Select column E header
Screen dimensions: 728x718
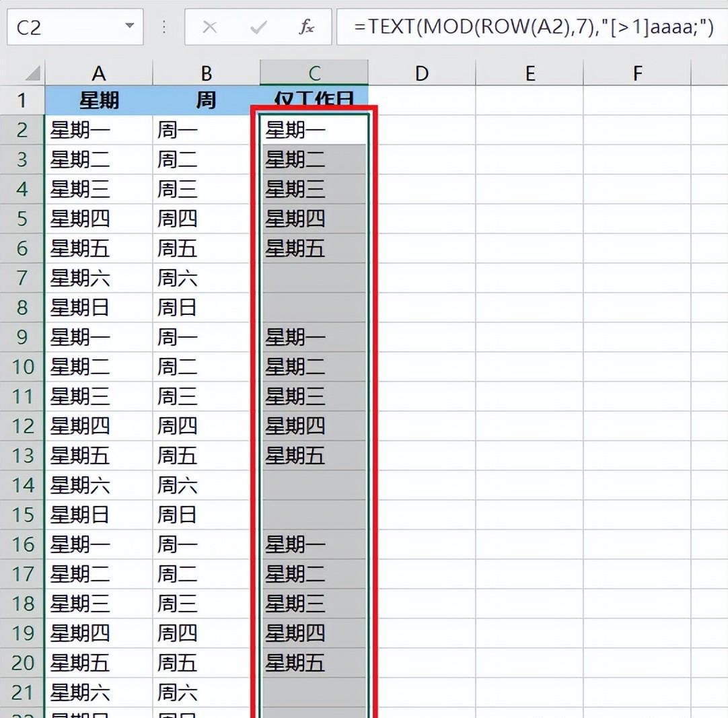click(x=530, y=73)
